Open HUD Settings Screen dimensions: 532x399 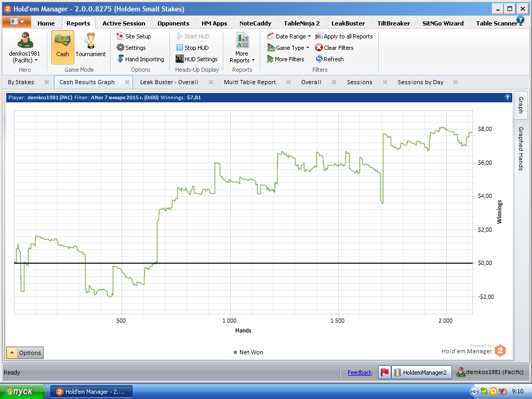[196, 59]
